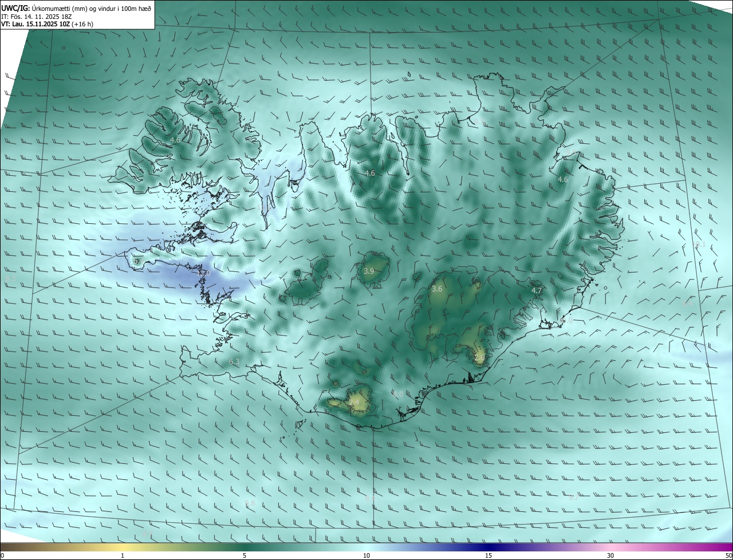Click the '15' tick label on the colour scale
Screen dimensions: 733x560
488,556
